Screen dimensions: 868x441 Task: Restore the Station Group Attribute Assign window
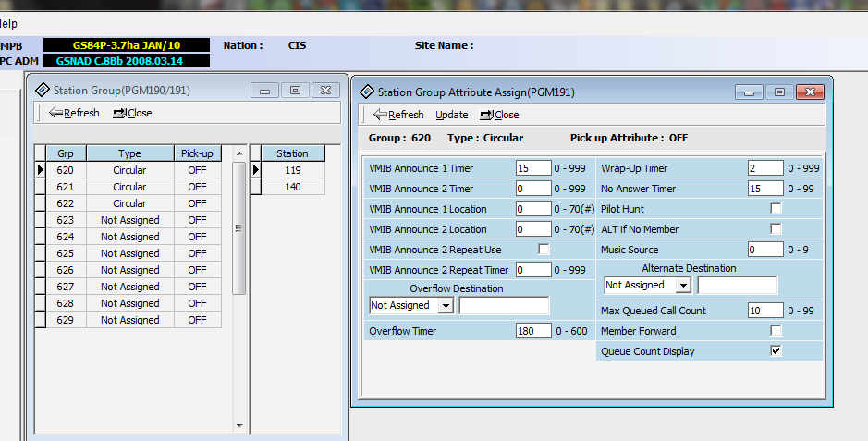pyautogui.click(x=779, y=92)
